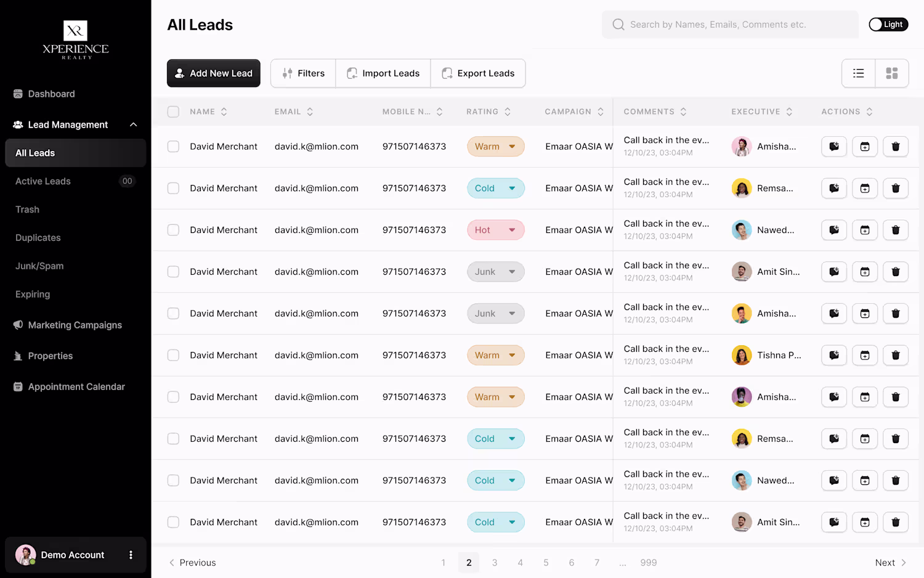This screenshot has width=924, height=578.
Task: Click the Add New Lead button
Action: [214, 73]
